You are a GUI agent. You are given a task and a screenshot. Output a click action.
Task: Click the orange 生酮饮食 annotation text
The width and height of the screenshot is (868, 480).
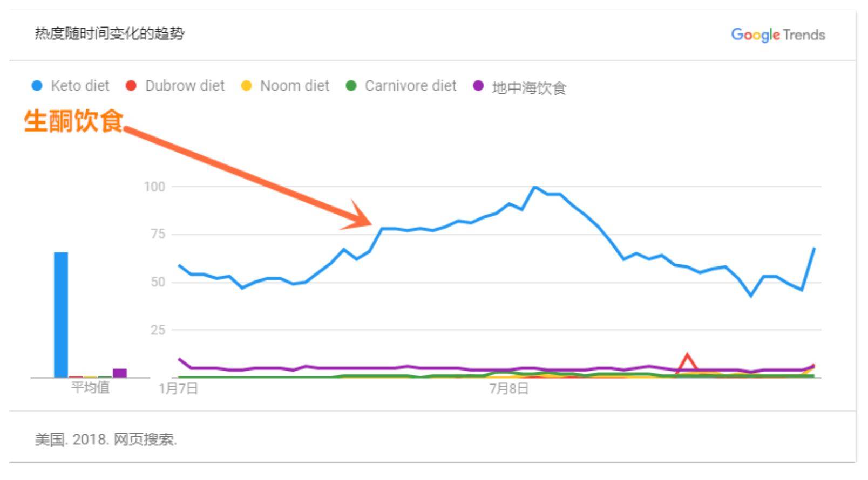point(73,121)
